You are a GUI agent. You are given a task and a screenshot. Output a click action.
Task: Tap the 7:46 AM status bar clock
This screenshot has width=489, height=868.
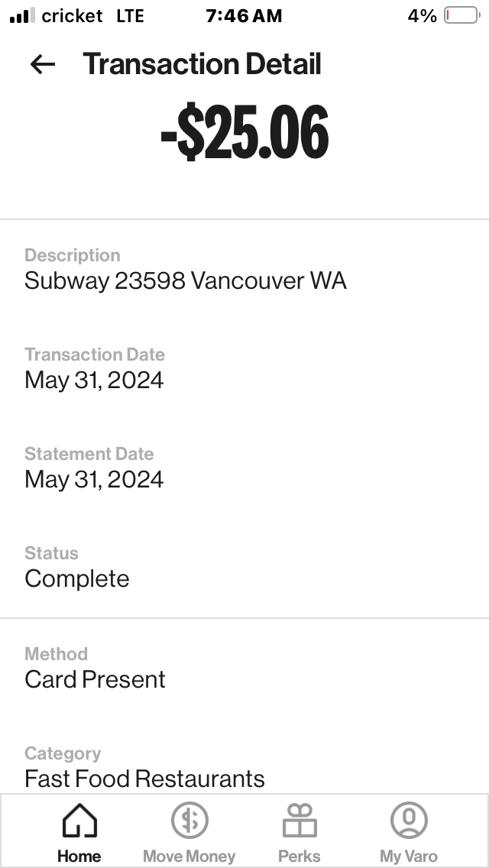tap(244, 16)
